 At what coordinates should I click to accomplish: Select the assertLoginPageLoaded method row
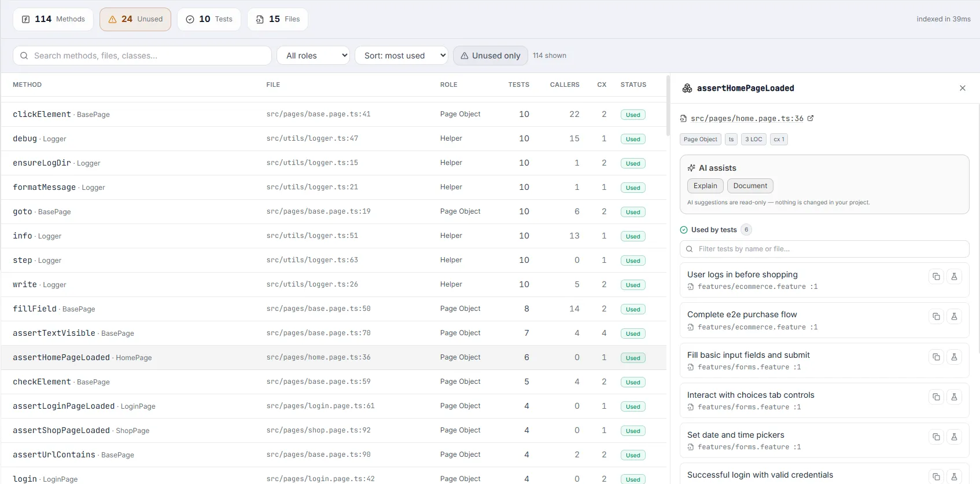point(333,406)
